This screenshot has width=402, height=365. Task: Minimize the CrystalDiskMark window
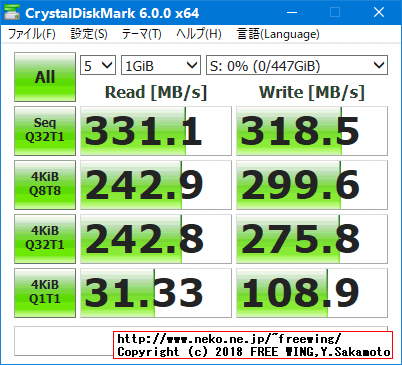(292, 13)
